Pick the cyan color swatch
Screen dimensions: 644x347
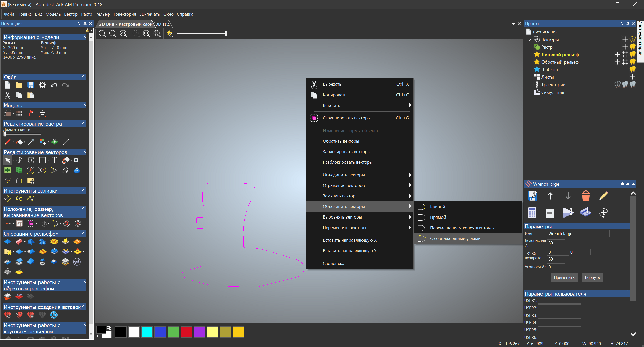[x=147, y=332]
